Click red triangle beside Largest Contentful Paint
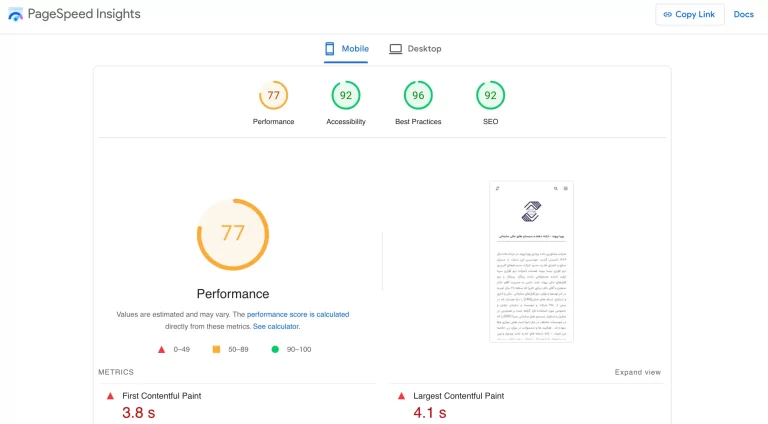Image resolution: width=768 pixels, height=424 pixels. pos(401,396)
